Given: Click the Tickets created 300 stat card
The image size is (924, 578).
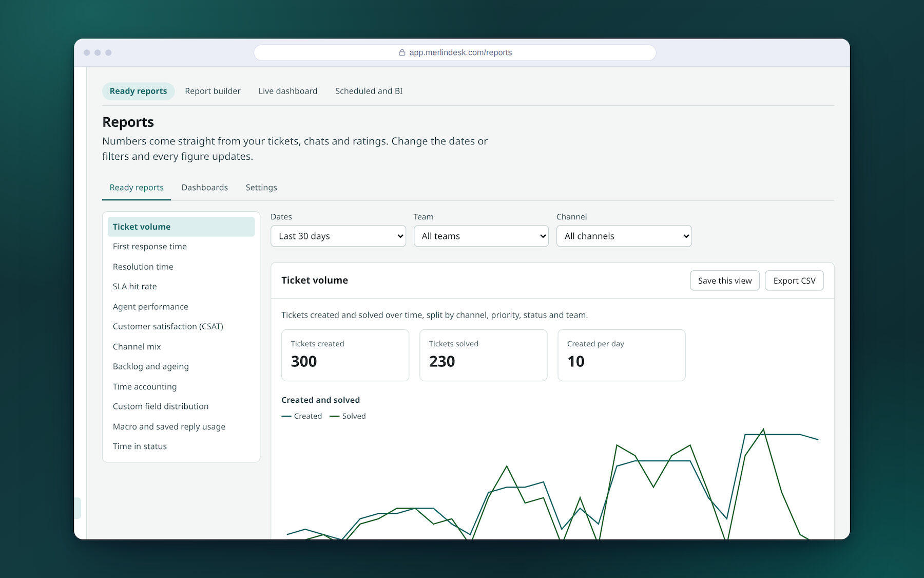Looking at the screenshot, I should (345, 355).
